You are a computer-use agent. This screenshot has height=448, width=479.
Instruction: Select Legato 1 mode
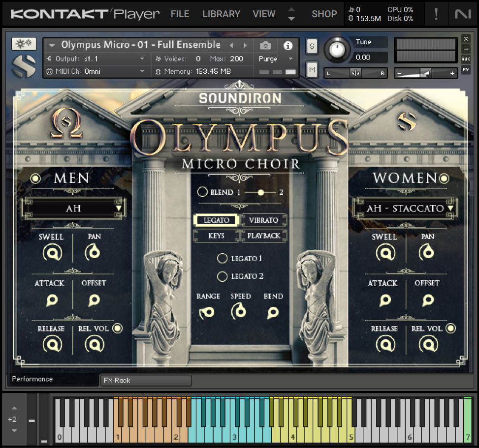222,258
